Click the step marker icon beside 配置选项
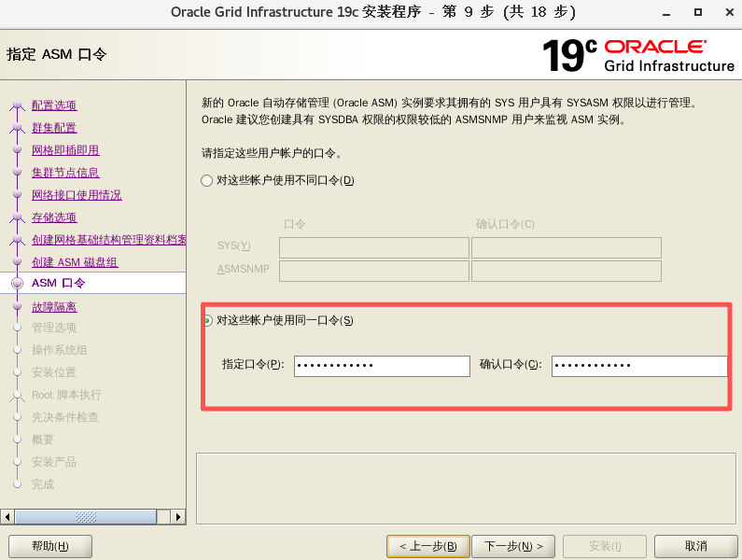The width and height of the screenshot is (742, 560). pyautogui.click(x=18, y=105)
